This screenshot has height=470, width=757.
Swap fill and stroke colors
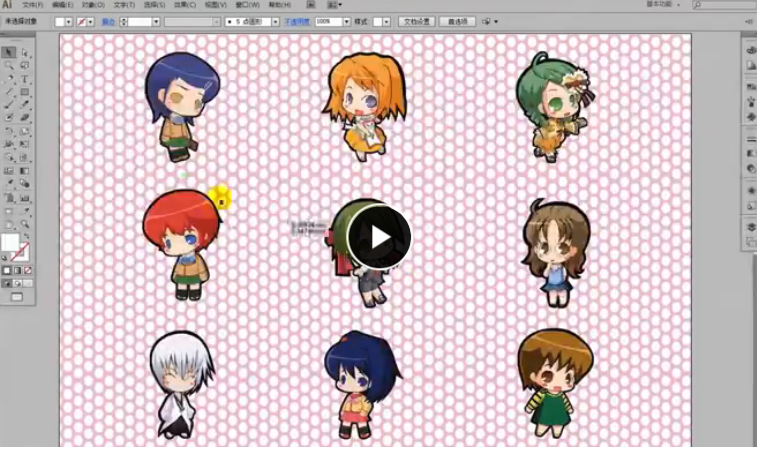(x=27, y=235)
